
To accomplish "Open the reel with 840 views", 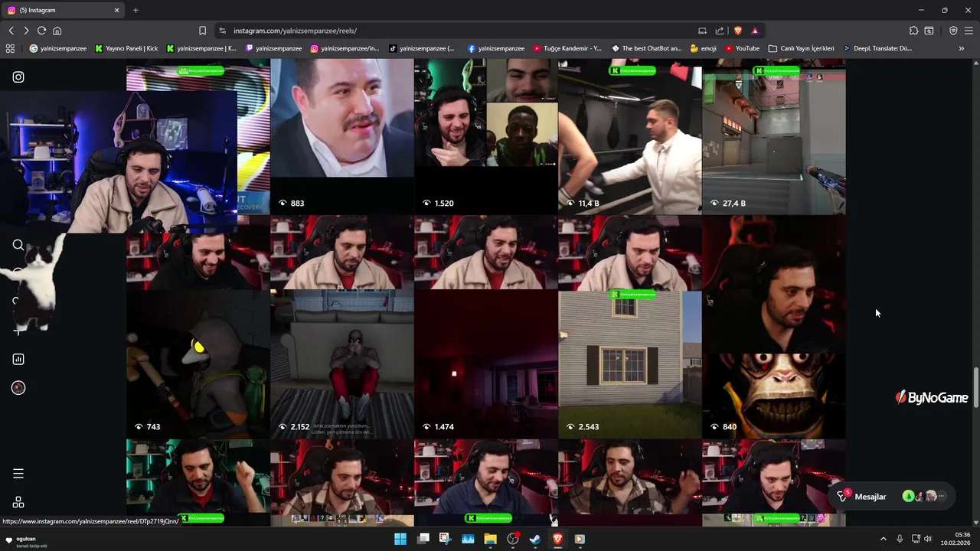I will click(773, 326).
